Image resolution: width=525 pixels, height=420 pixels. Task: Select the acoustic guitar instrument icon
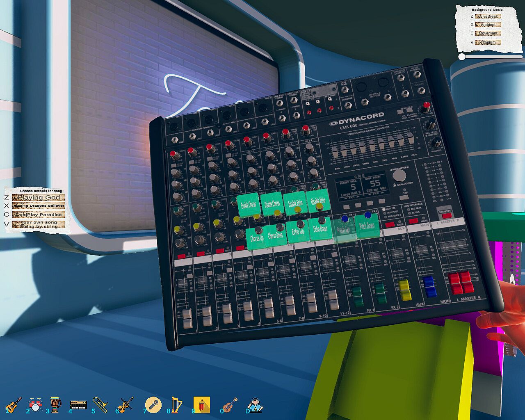point(14,405)
